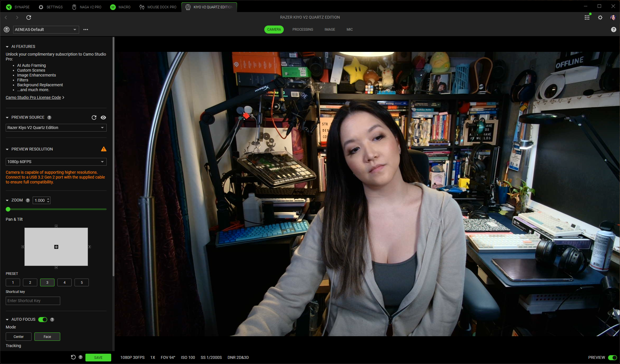Click the profile layers icon beside AENEAS-Default
The height and width of the screenshot is (364, 620).
[7, 30]
